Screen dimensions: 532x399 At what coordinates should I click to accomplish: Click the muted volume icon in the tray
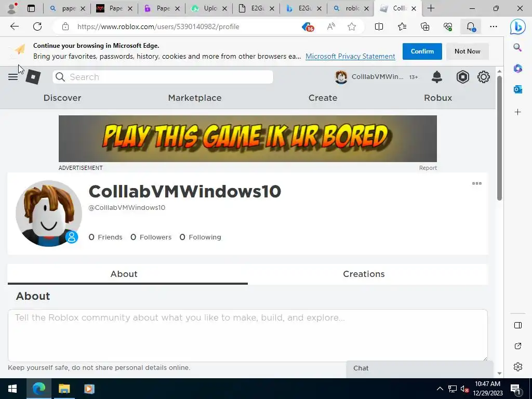coord(465,389)
